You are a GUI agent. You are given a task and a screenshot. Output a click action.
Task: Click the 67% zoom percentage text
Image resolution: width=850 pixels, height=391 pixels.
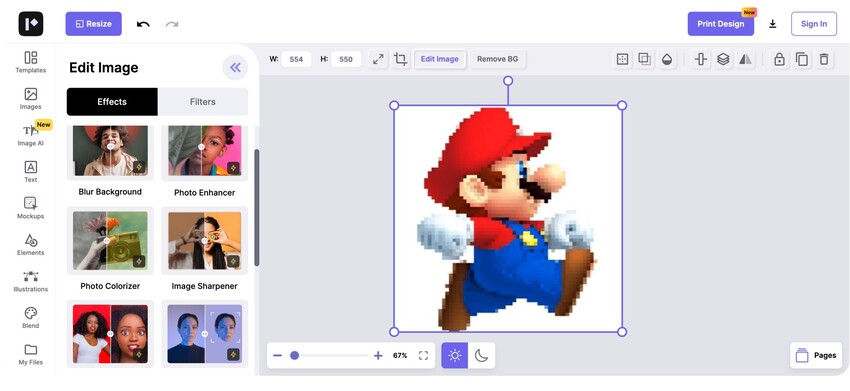pyautogui.click(x=400, y=356)
